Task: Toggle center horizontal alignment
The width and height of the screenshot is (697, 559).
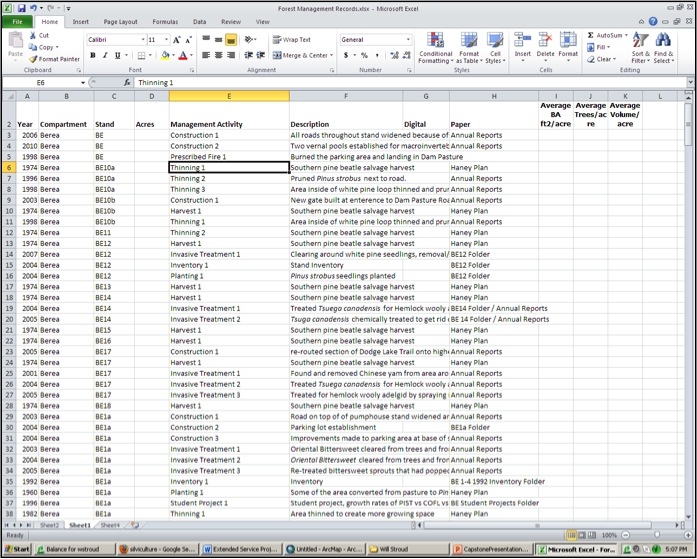Action: (x=218, y=55)
